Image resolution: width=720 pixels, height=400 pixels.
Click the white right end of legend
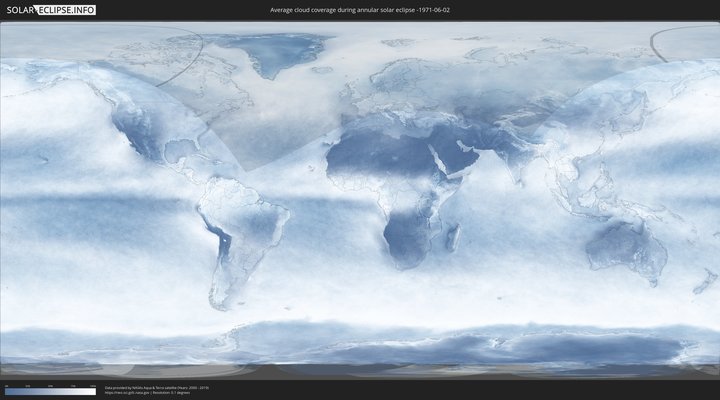point(93,392)
